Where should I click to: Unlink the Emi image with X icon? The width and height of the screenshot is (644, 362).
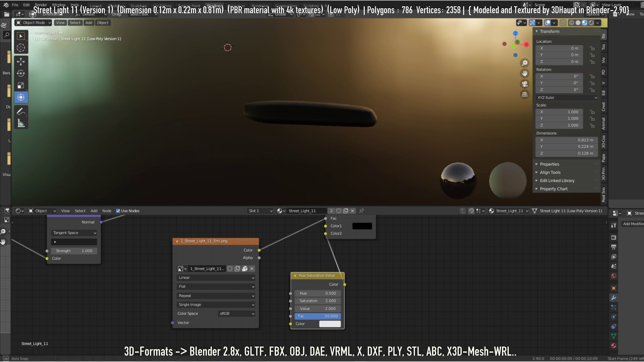coord(252,269)
